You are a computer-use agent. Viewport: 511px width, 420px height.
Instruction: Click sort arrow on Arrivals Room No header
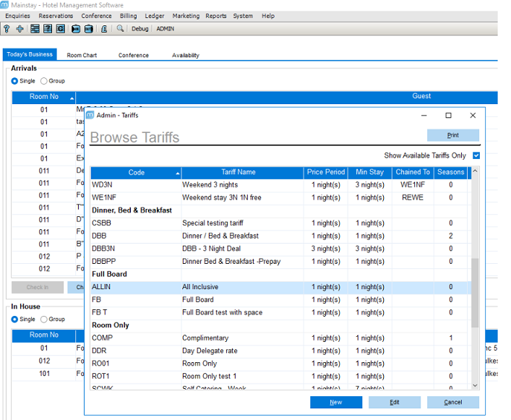pos(72,97)
